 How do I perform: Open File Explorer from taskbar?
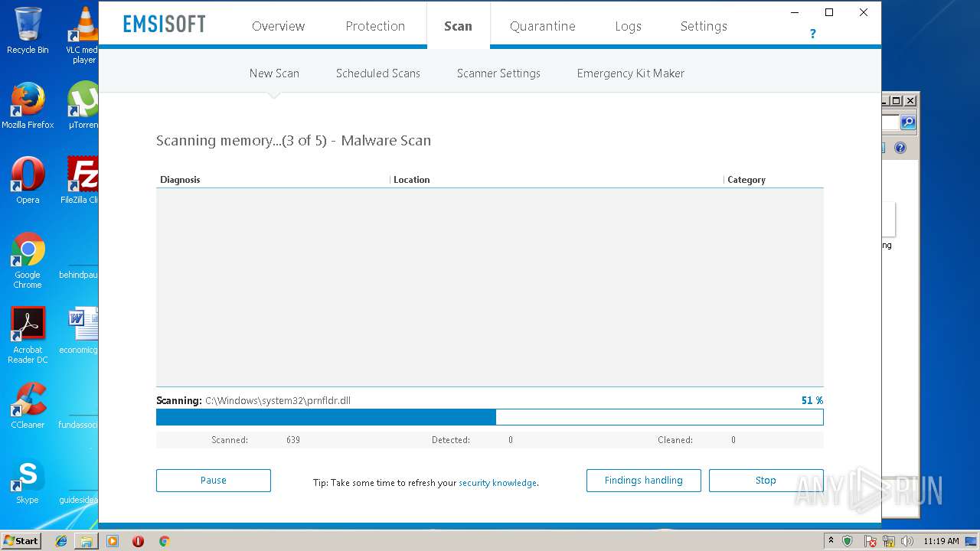(x=87, y=541)
